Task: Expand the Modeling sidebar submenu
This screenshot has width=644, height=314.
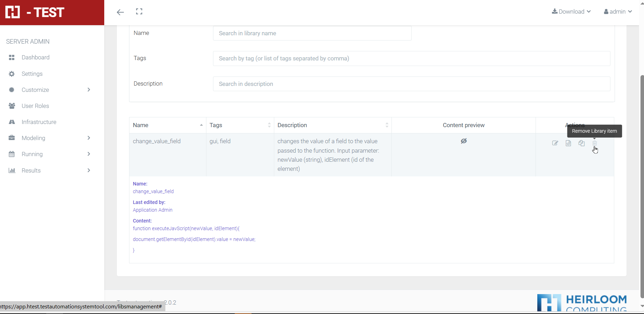Action: (x=50, y=138)
